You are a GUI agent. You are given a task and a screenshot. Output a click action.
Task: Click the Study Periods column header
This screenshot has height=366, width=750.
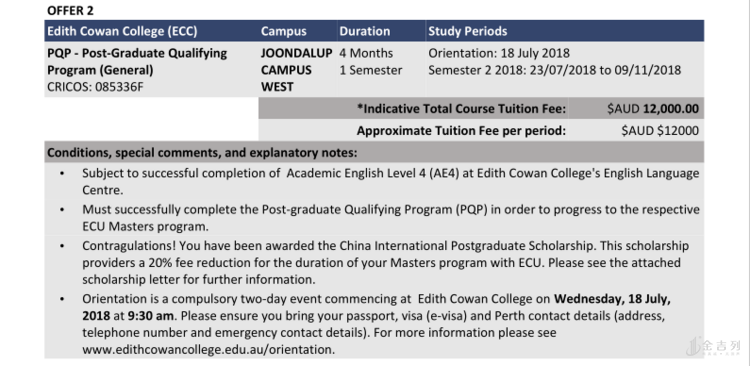tap(467, 32)
